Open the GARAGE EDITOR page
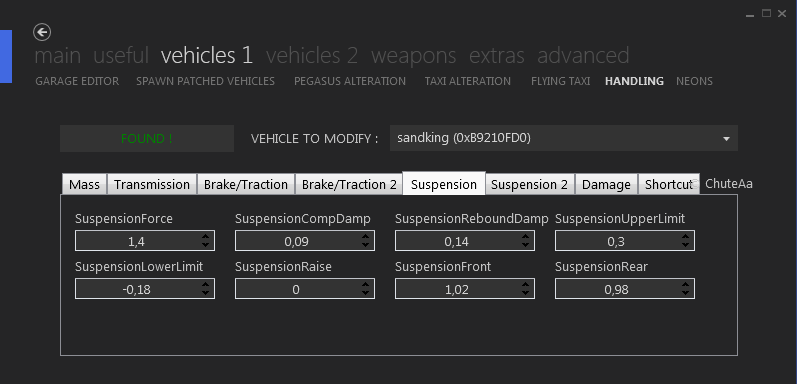The image size is (797, 384). coord(77,81)
